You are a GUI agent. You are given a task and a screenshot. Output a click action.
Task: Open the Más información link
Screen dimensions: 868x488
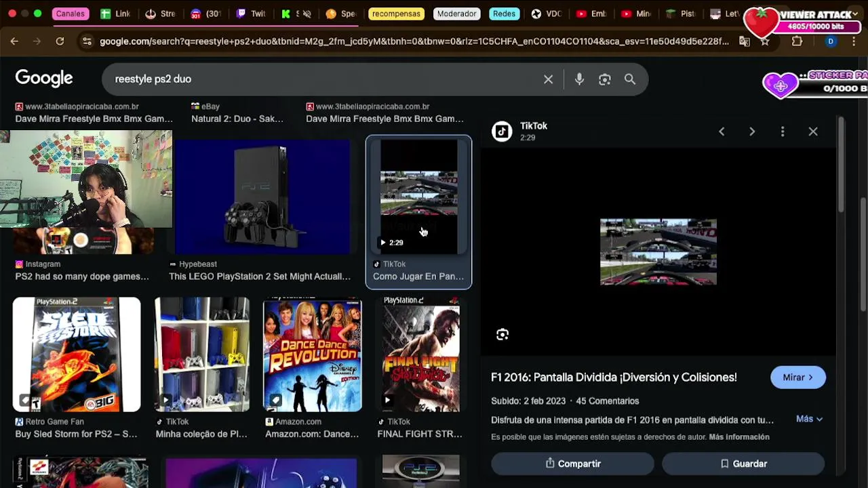coord(739,437)
